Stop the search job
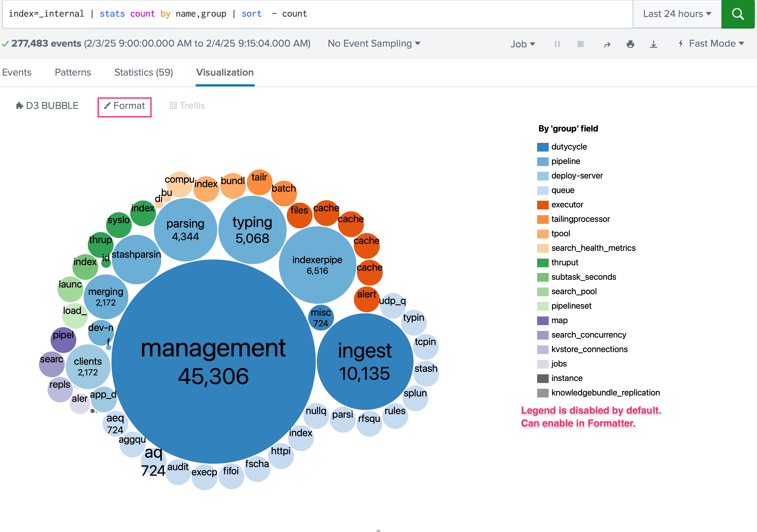 coord(581,44)
